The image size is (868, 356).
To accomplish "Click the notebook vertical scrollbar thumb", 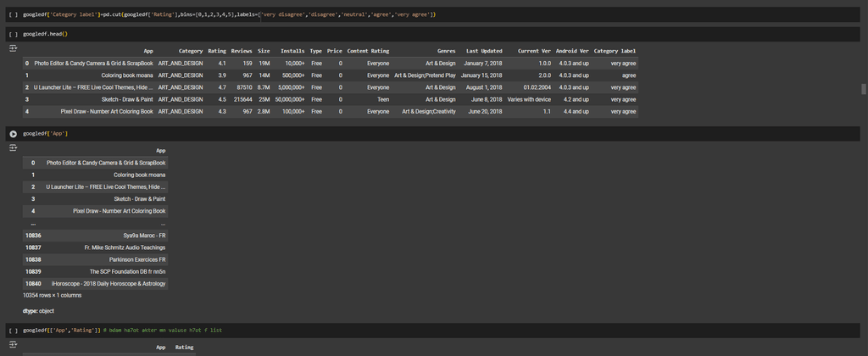I will pyautogui.click(x=864, y=89).
